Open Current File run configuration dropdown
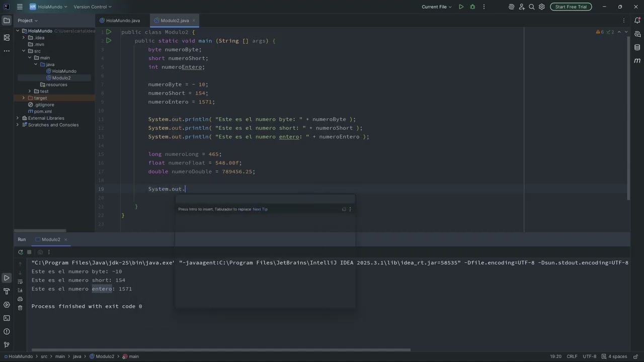The height and width of the screenshot is (362, 644). [437, 7]
